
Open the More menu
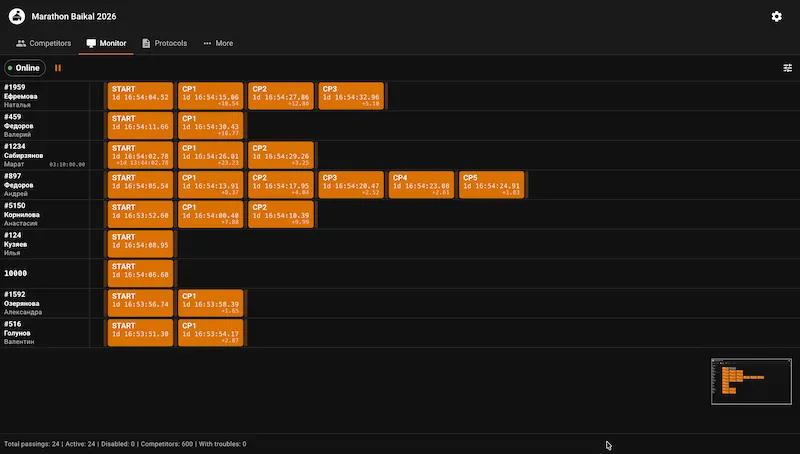(x=218, y=43)
